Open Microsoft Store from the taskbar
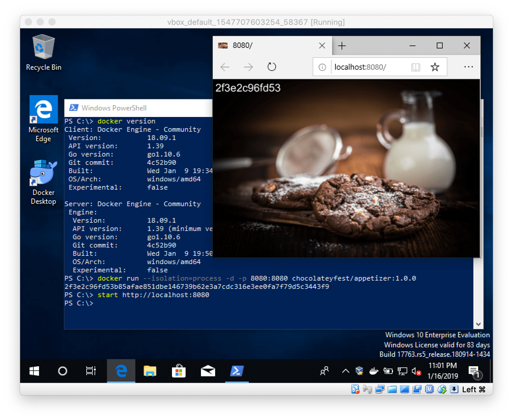This screenshot has height=420, width=513. click(179, 372)
